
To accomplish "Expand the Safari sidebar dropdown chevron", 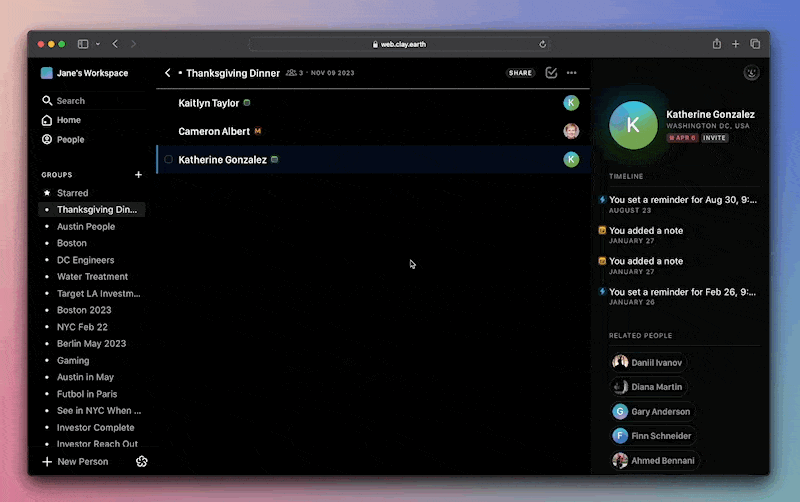I will pos(97,44).
